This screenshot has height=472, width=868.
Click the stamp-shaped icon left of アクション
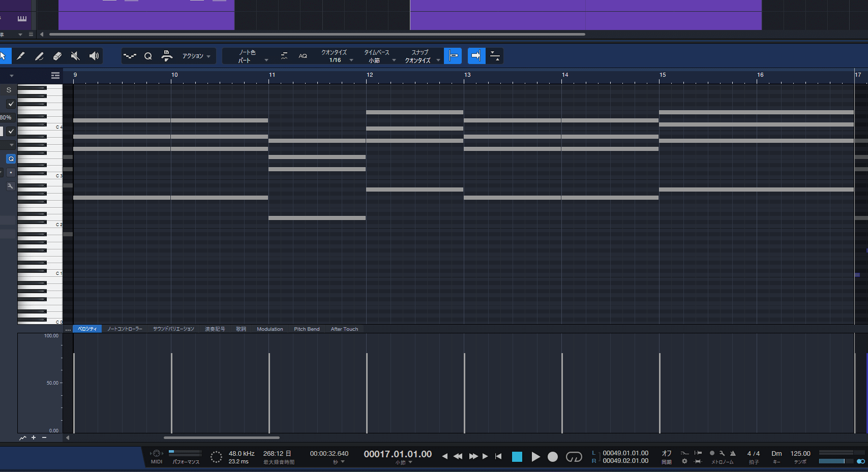pos(167,56)
